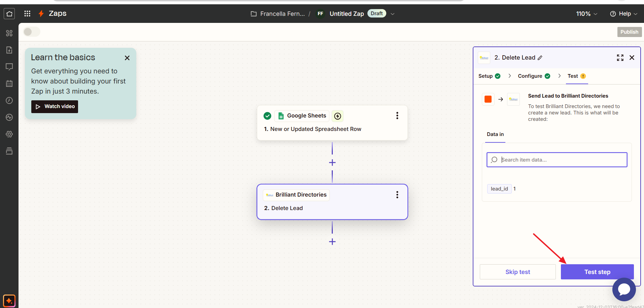Image resolution: width=644 pixels, height=308 pixels.
Task: Click the Search item data field
Action: click(557, 160)
